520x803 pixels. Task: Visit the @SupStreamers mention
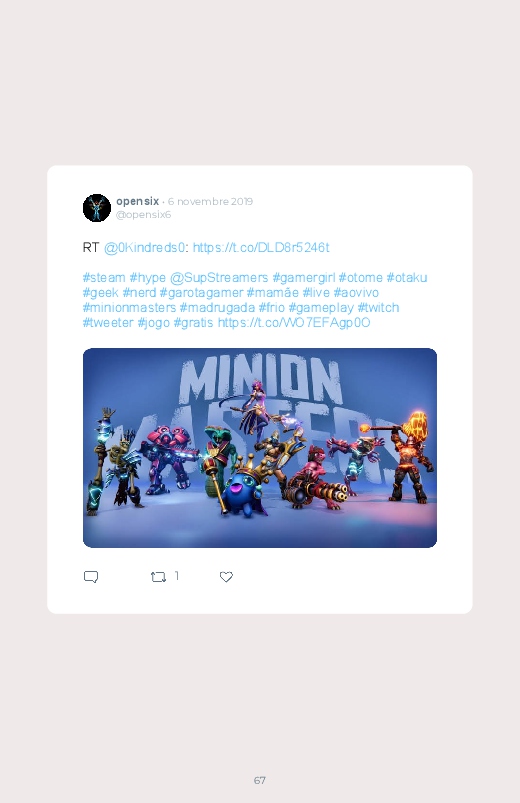point(219,278)
